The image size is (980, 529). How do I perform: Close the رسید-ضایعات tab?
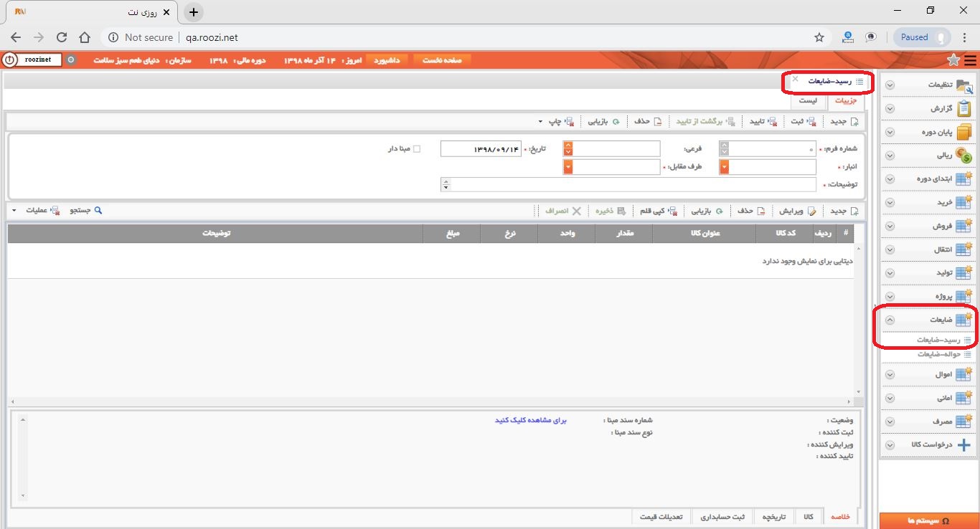point(795,79)
